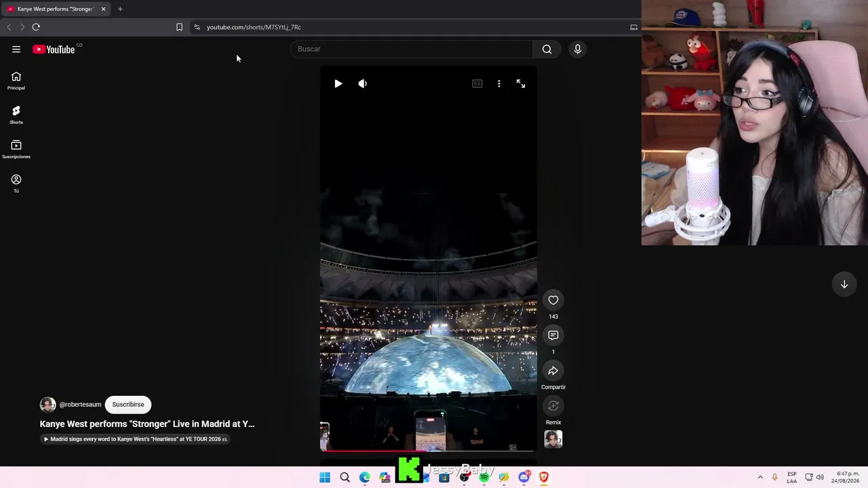
Task: Click the Short title Kanye West performs Stronger
Action: click(147, 424)
